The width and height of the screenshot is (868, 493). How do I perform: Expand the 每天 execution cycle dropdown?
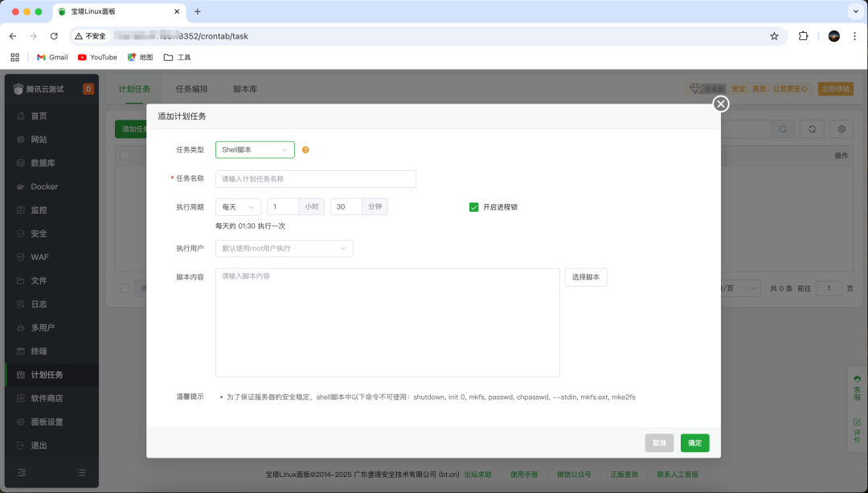tap(238, 206)
